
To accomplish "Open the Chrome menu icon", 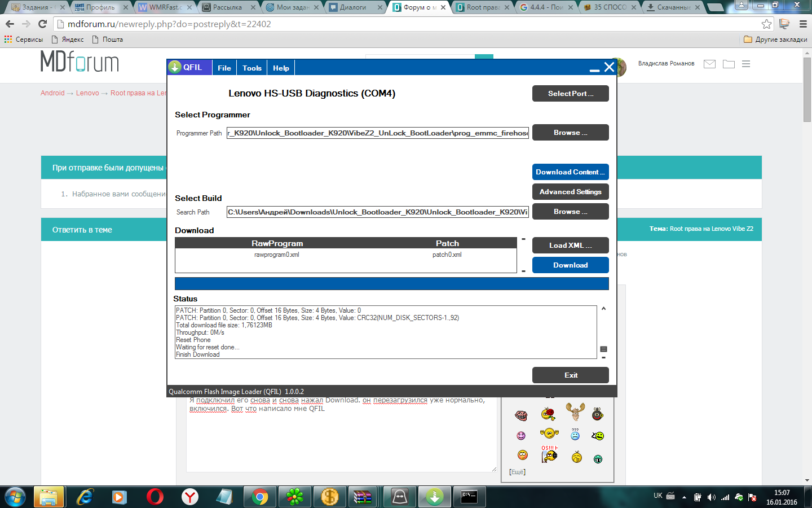I will pos(804,24).
